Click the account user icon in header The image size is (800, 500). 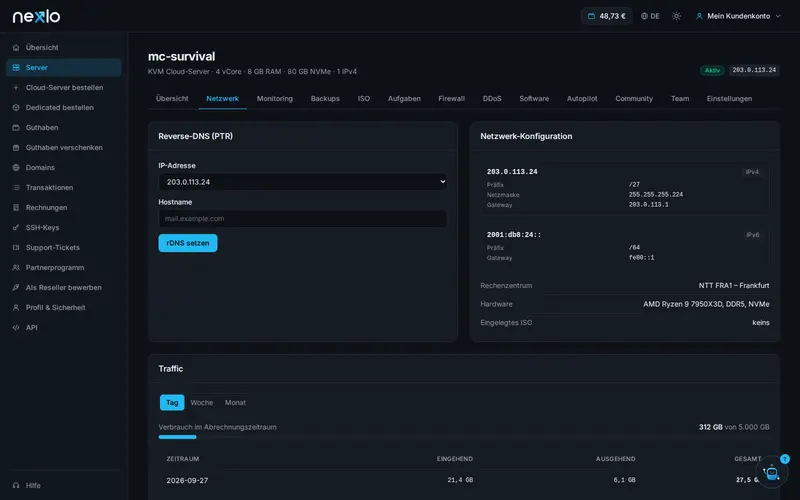[699, 16]
